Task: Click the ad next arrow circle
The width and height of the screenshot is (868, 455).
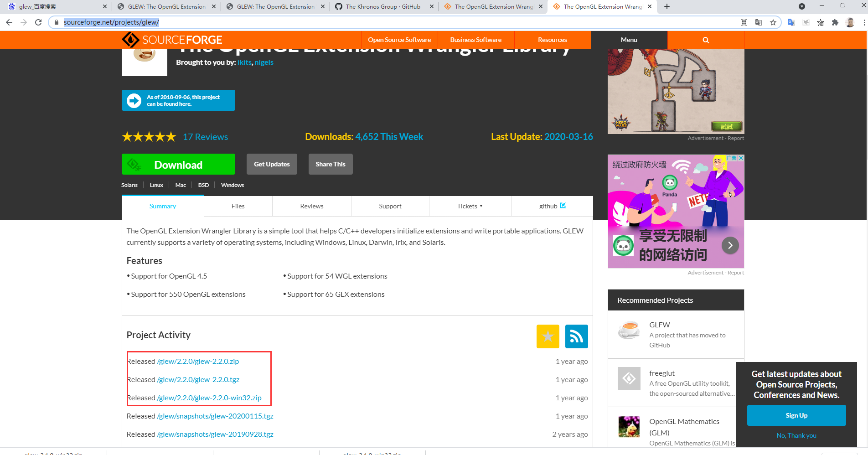Action: [x=730, y=245]
